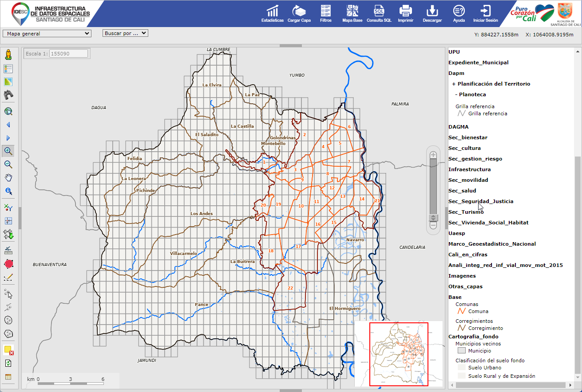582x392 pixels.
Task: Expand the DAGMA layer group
Action: (x=459, y=127)
